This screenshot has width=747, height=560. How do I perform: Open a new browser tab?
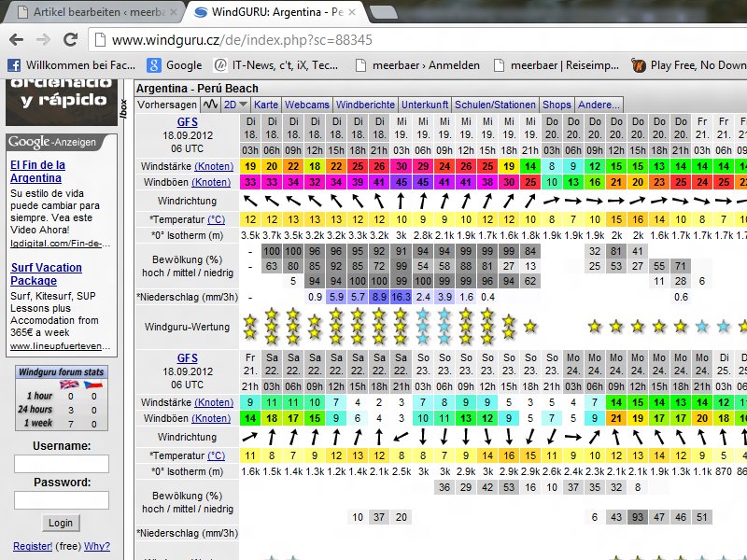(384, 12)
